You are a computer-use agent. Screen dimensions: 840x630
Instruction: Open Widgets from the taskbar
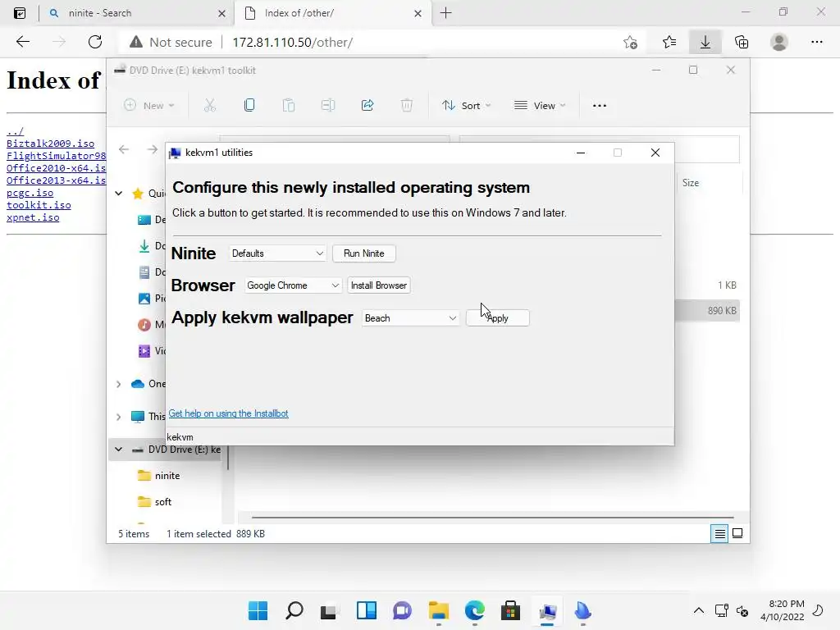(367, 610)
